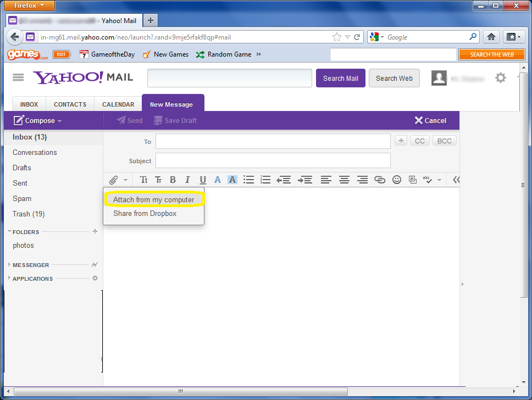Add a recipient with the plus button

[x=401, y=141]
